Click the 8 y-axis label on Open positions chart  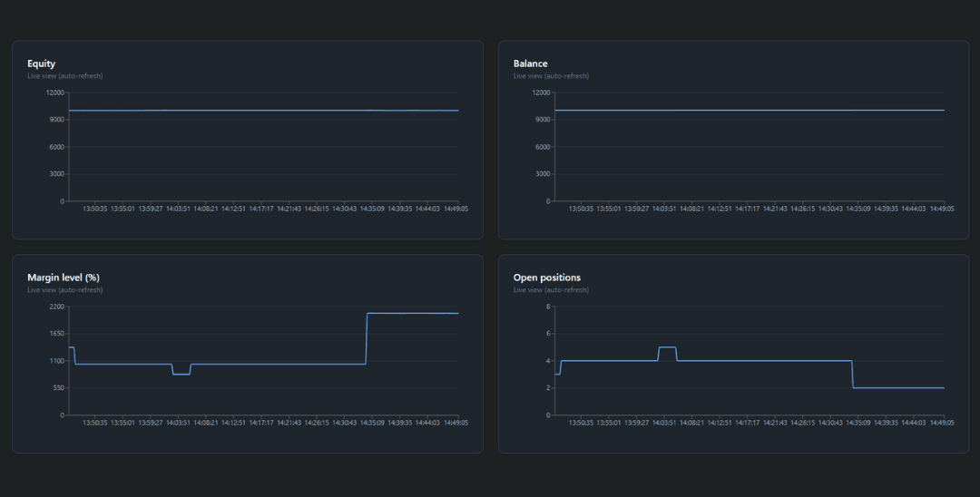(548, 307)
